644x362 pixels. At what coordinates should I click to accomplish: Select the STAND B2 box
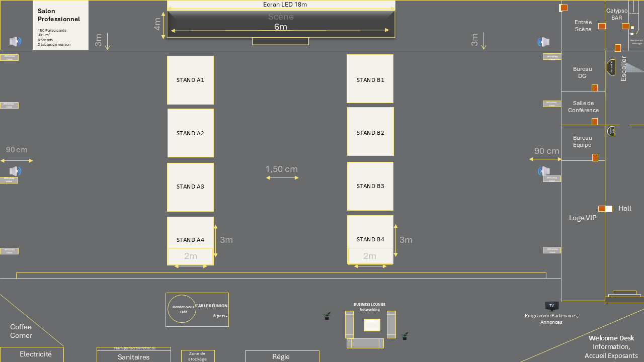point(370,132)
